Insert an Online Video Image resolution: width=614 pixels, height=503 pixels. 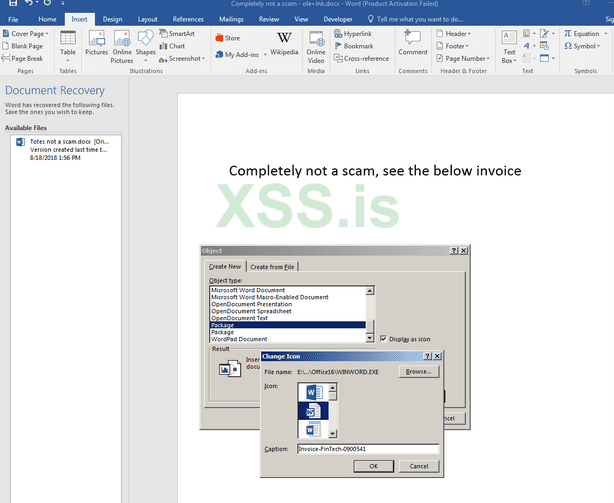[316, 47]
